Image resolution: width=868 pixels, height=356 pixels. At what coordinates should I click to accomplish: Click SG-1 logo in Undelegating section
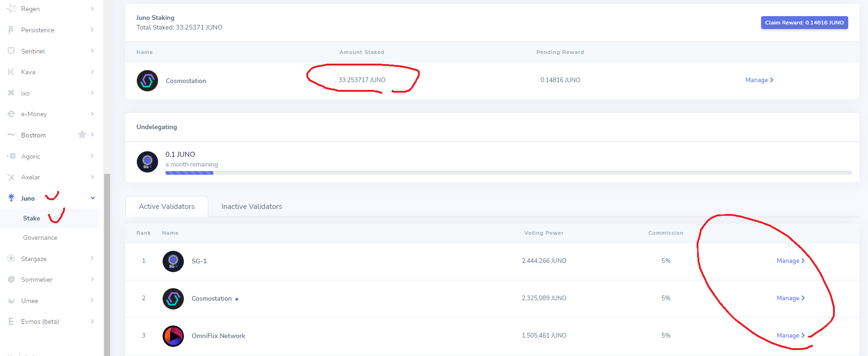pos(147,162)
